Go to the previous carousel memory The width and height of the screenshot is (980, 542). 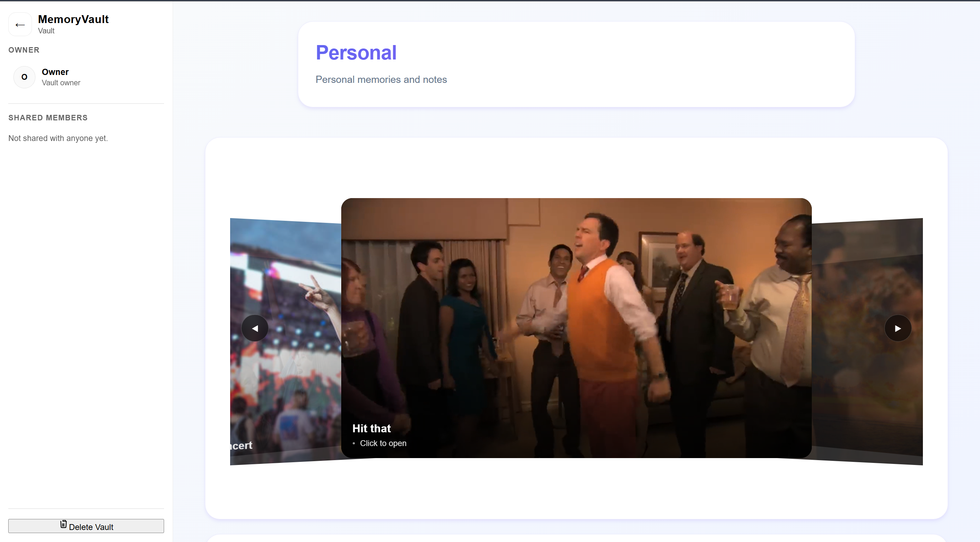click(255, 328)
